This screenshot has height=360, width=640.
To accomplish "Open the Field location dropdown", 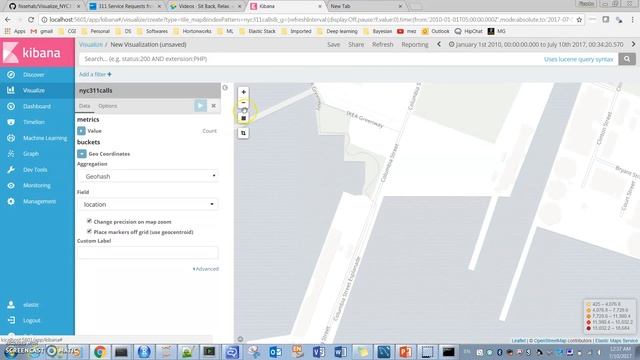I will tap(148, 204).
